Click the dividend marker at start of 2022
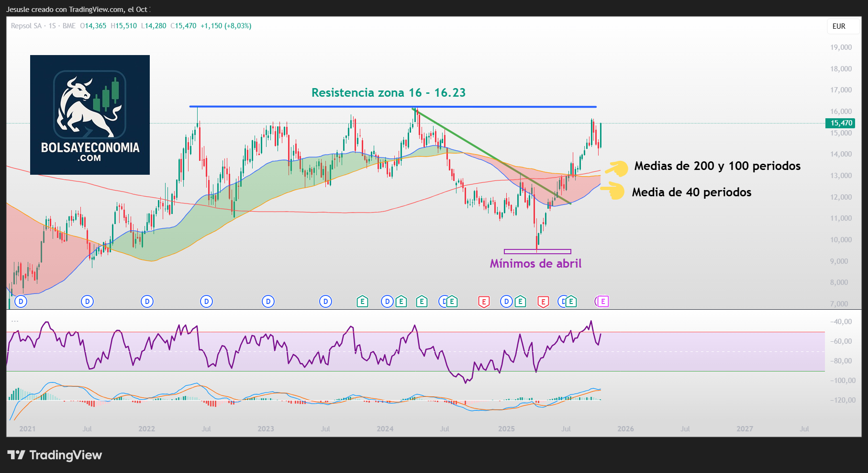868x473 pixels. pyautogui.click(x=147, y=302)
